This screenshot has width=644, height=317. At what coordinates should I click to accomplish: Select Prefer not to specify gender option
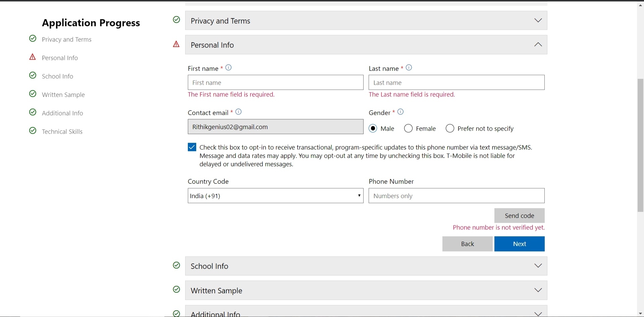coord(450,128)
